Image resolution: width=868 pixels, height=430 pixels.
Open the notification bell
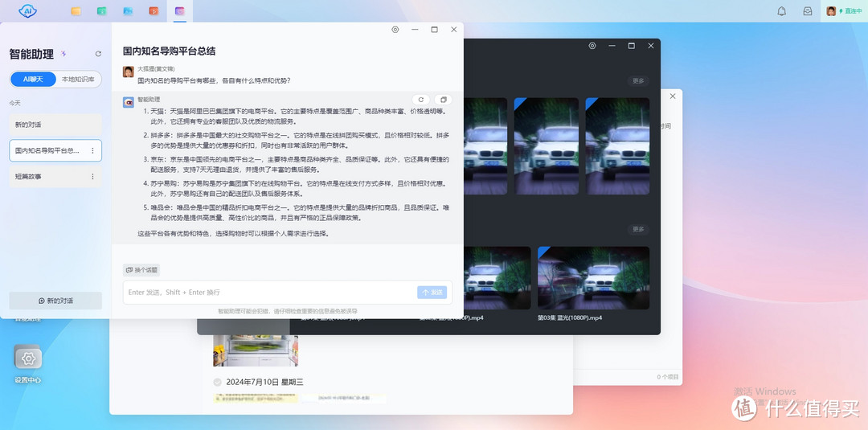pyautogui.click(x=782, y=11)
